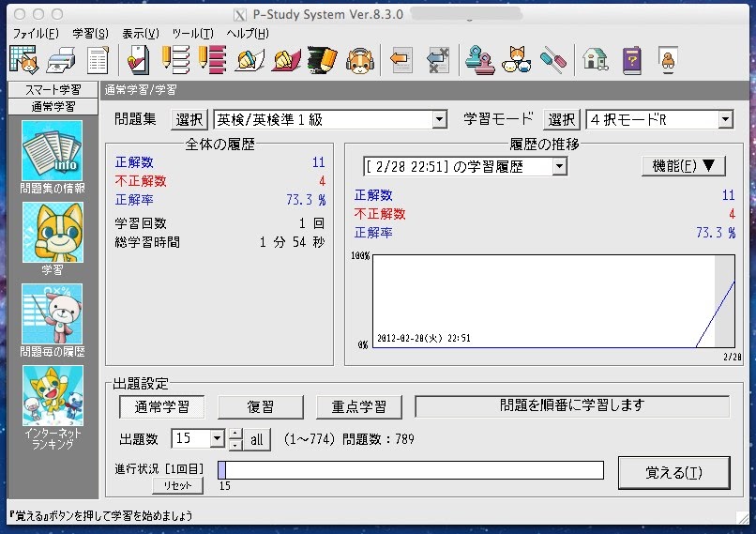The height and width of the screenshot is (534, 756).
Task: Click the 問題数：789 text
Action: tap(378, 439)
